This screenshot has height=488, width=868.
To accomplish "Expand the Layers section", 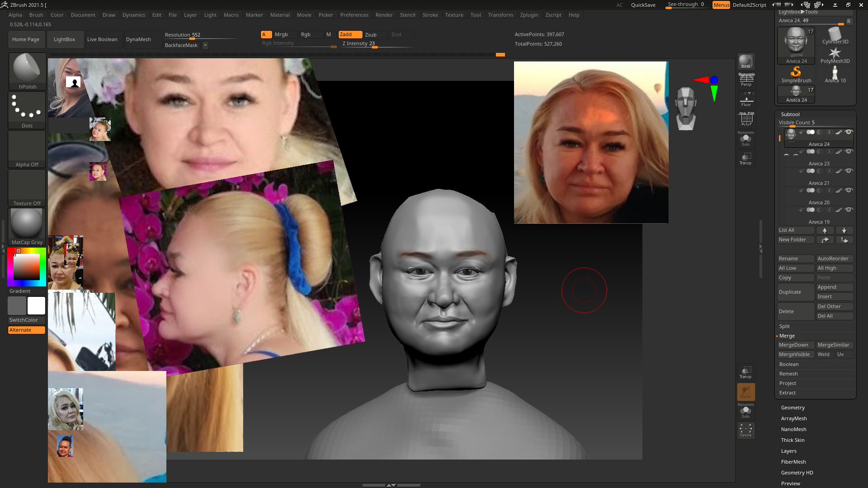I will click(789, 451).
